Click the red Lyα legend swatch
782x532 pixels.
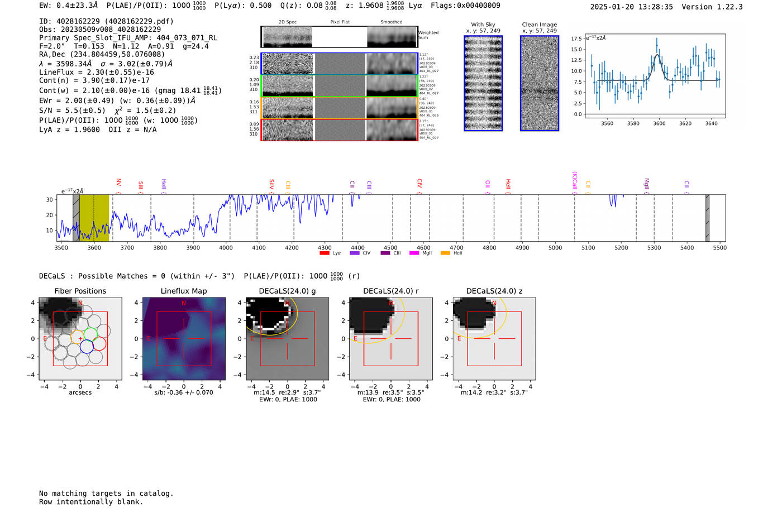pyautogui.click(x=324, y=253)
